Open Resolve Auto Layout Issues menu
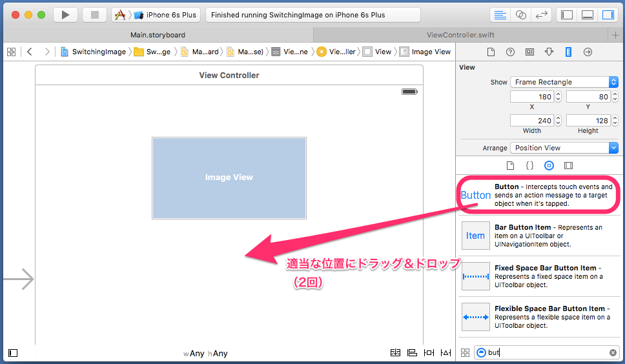 [x=446, y=353]
